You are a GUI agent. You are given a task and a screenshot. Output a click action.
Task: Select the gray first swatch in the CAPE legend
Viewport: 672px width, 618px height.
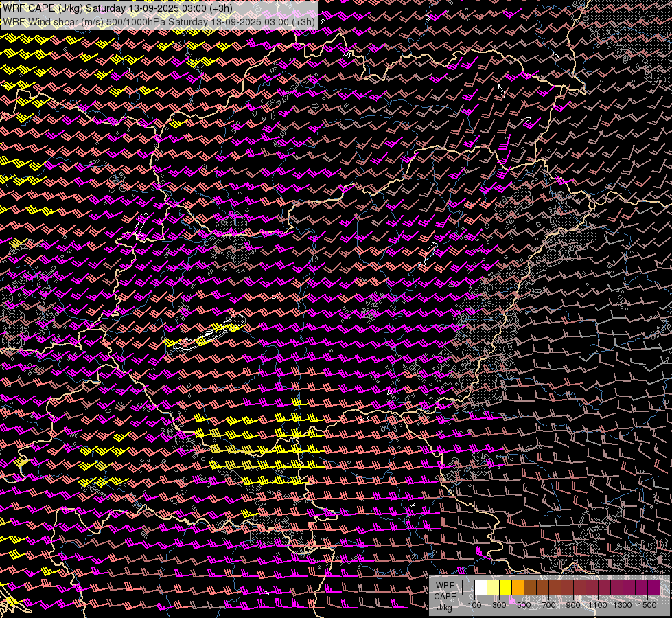point(468,587)
